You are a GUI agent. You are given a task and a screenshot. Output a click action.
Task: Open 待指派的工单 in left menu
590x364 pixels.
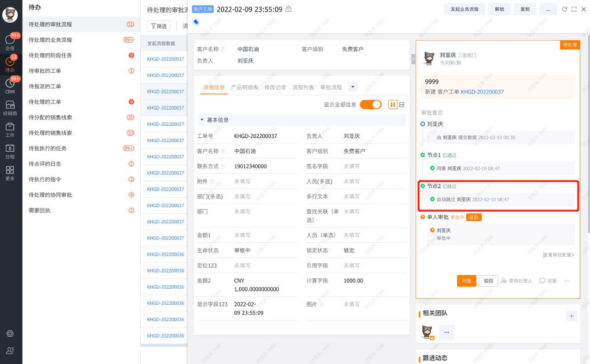[x=81, y=86]
